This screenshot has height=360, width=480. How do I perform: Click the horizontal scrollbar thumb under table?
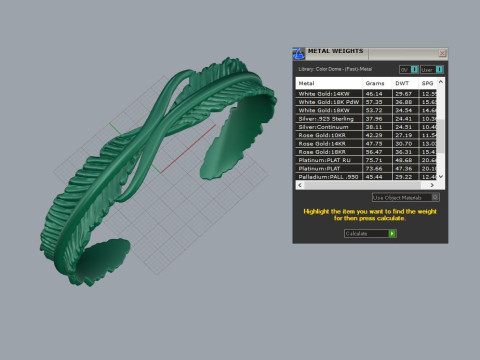(x=362, y=185)
